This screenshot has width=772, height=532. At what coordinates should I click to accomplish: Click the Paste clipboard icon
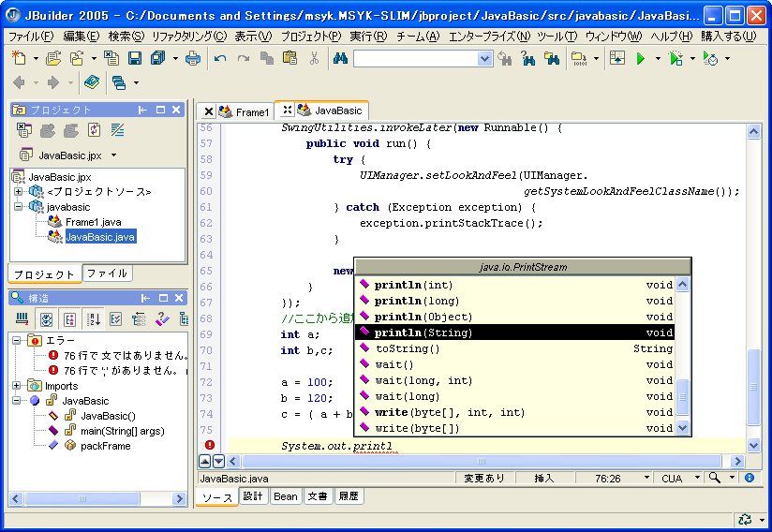click(290, 58)
